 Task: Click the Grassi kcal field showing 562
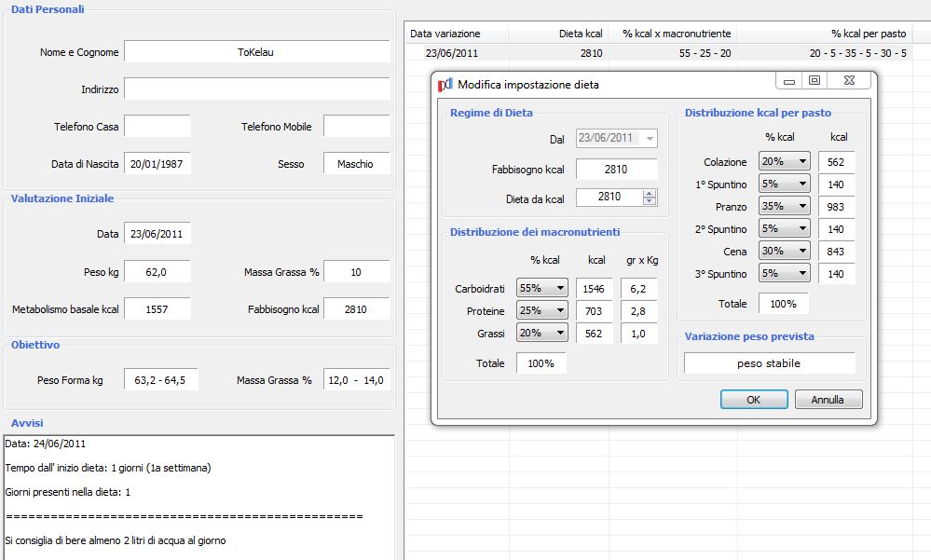(594, 334)
